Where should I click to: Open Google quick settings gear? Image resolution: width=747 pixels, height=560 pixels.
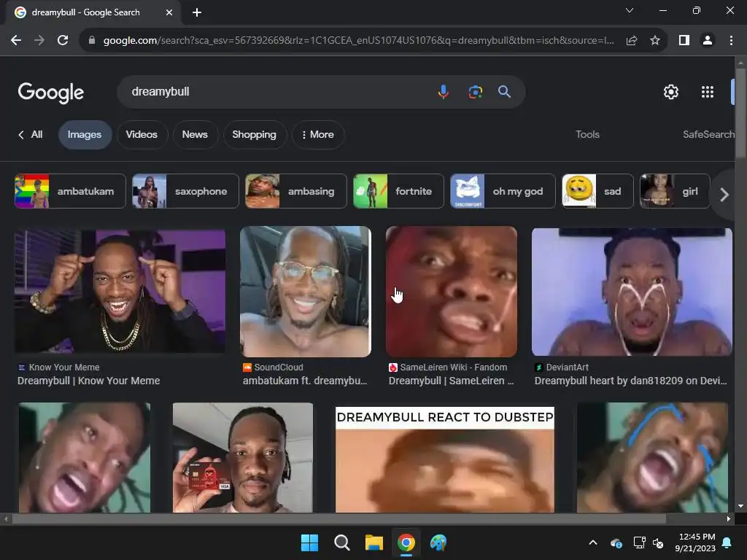coord(671,92)
